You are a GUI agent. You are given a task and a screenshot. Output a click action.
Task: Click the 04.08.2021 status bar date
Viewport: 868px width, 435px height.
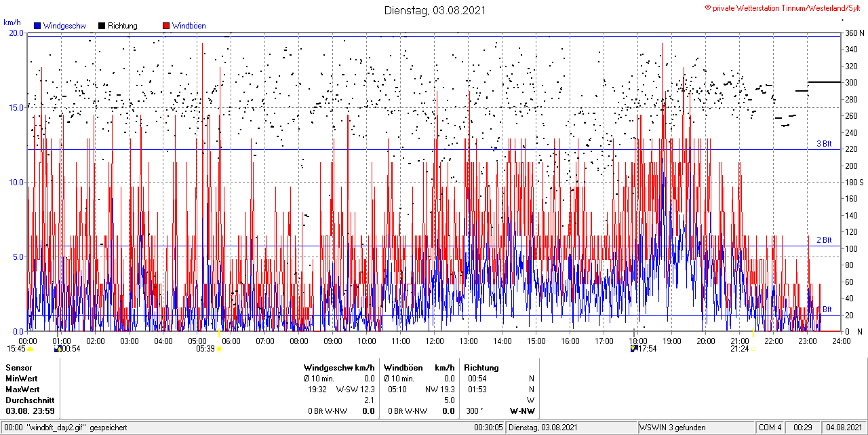point(844,428)
